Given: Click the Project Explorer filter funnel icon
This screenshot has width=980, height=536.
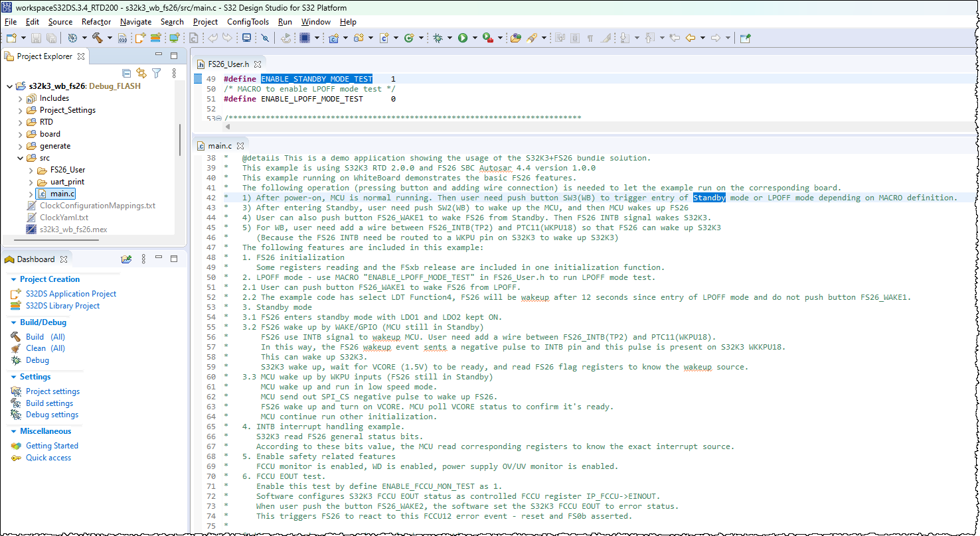Looking at the screenshot, I should coord(156,73).
